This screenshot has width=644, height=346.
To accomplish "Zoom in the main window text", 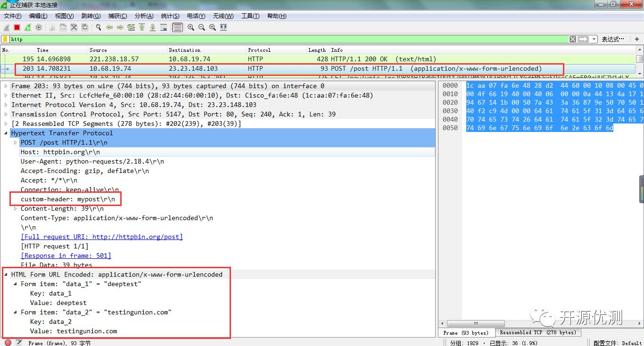I will pos(190,27).
